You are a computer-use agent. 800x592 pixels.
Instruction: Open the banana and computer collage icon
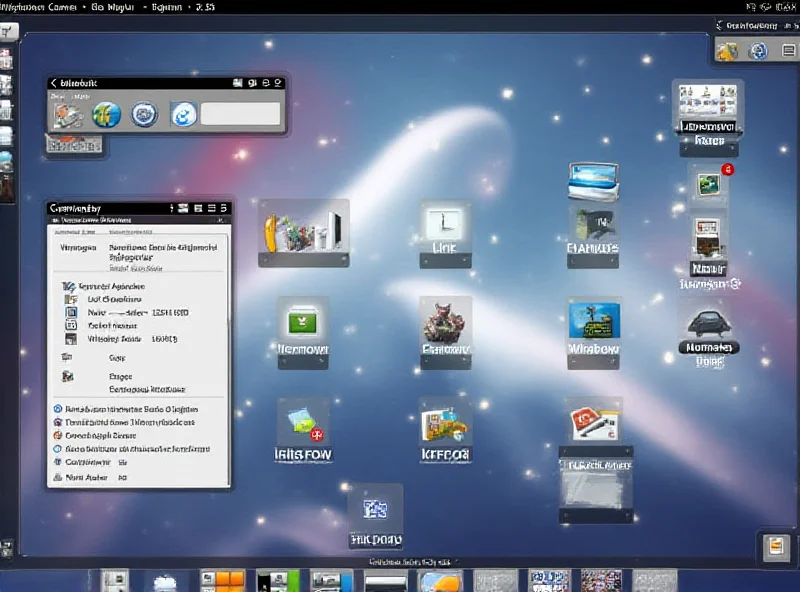[x=304, y=232]
